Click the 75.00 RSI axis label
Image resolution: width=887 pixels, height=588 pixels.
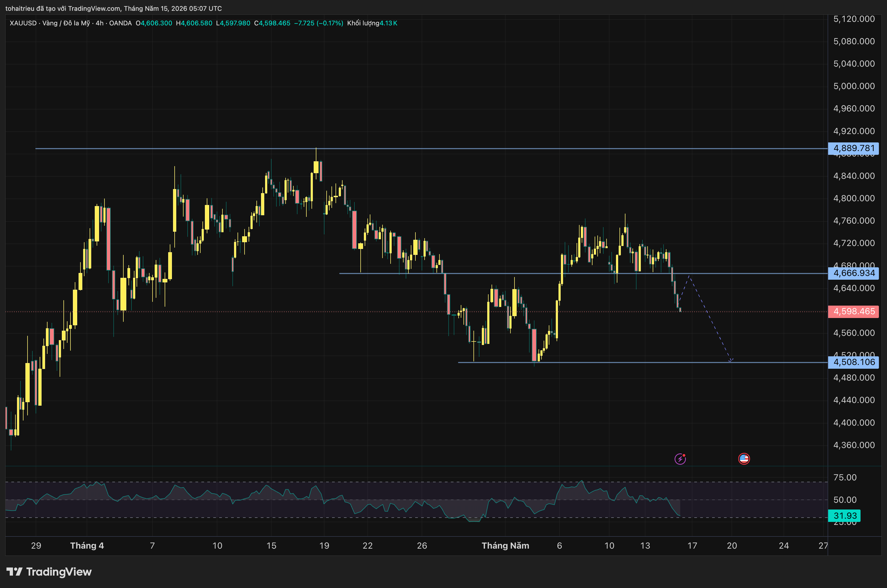845,477
